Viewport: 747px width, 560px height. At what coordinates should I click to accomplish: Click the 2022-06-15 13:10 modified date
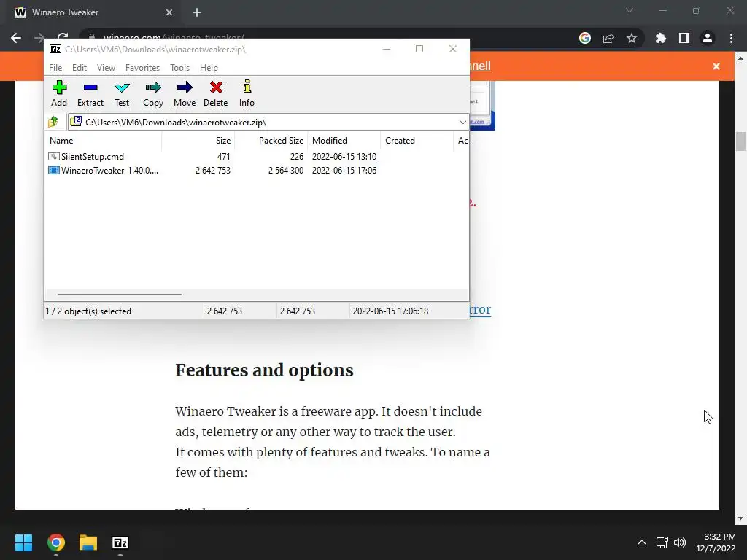[x=344, y=157]
